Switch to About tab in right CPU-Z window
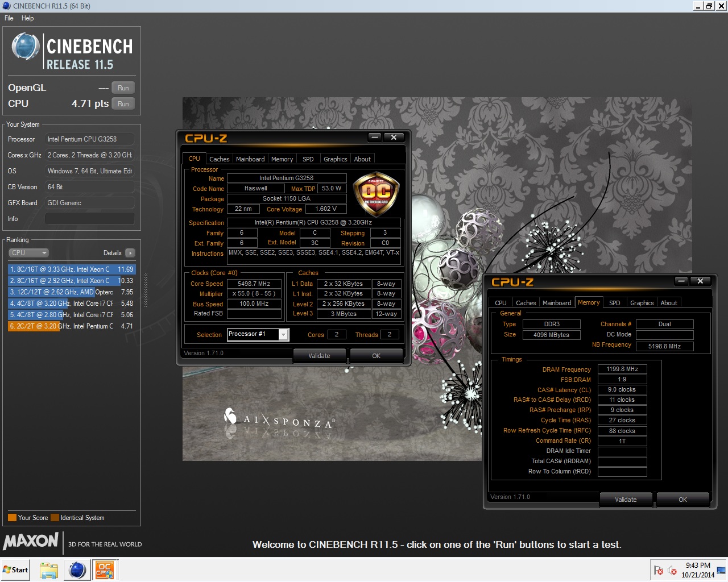The image size is (728, 582). pyautogui.click(x=669, y=303)
